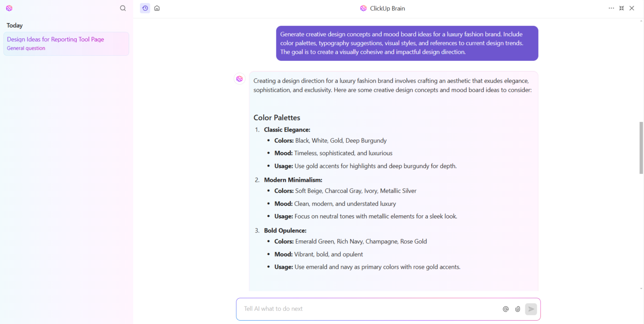The image size is (644, 324).
Task: Close the ClickUp Brain panel
Action: (x=632, y=8)
